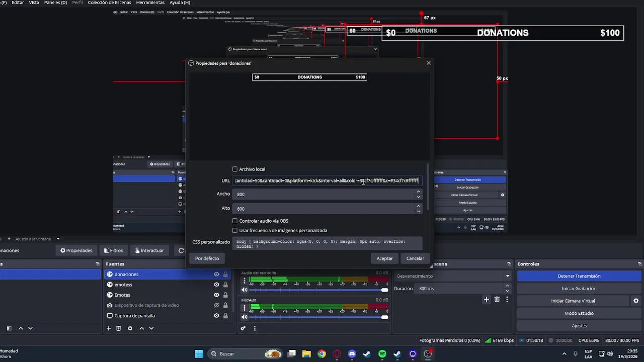Click Cancelar in the properties dialog
This screenshot has width=644, height=362.
(x=415, y=258)
